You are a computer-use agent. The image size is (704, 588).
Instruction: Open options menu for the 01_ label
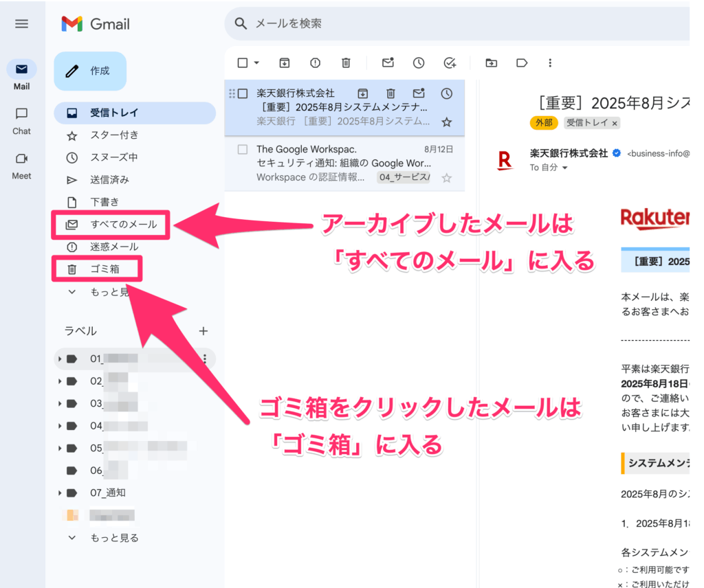click(205, 359)
